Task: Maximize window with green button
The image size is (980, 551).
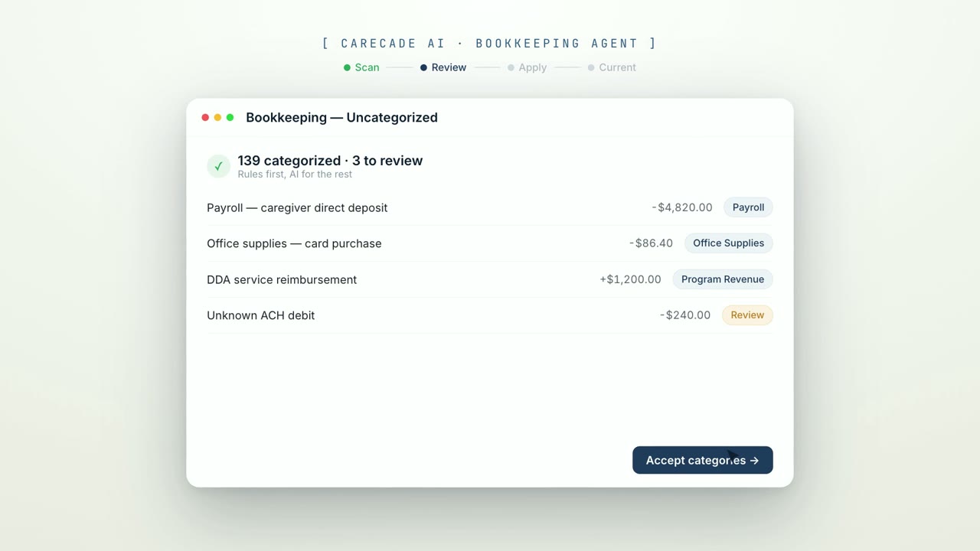Action: [230, 118]
